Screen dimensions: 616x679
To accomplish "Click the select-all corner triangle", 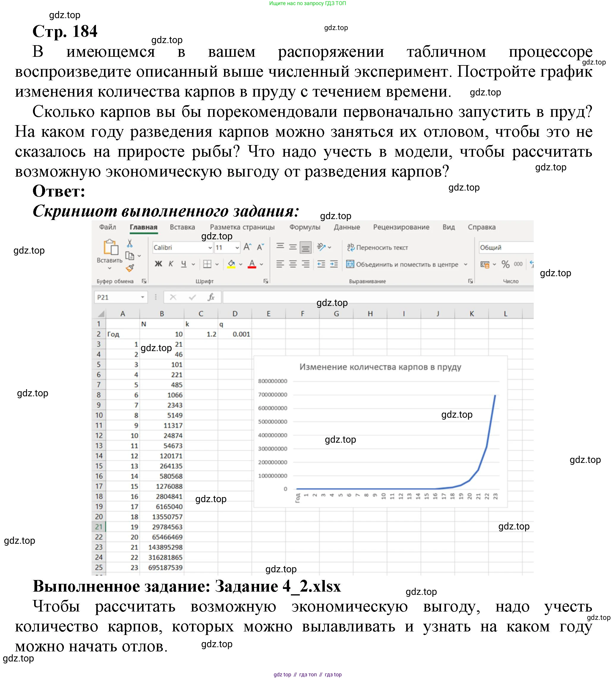I will click(x=101, y=314).
